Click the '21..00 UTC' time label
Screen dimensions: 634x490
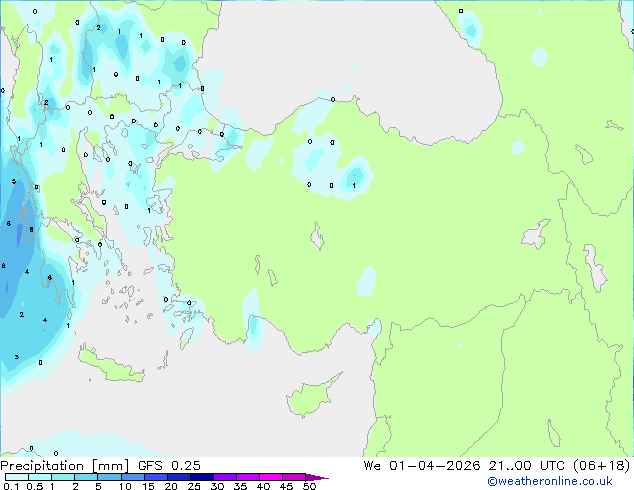526,466
